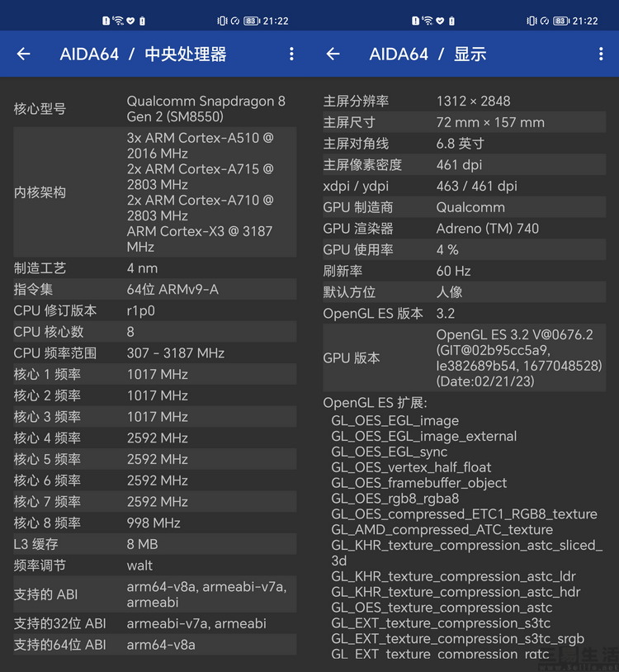Select the 支持的64位 ABI arm64-v8a value

click(161, 645)
